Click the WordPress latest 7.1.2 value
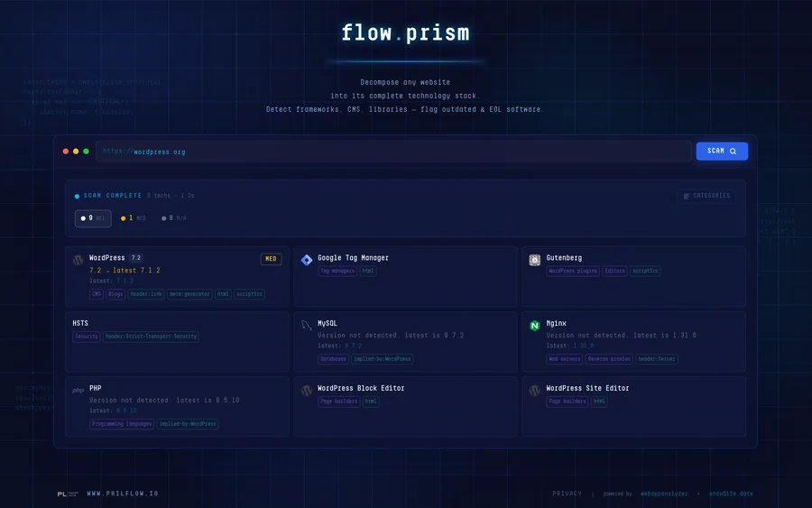 (x=125, y=282)
